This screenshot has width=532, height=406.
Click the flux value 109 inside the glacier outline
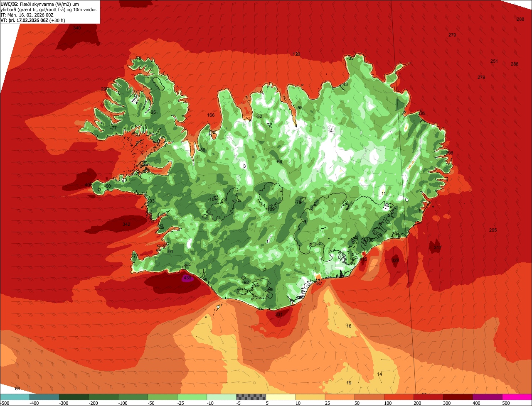(x=271, y=209)
